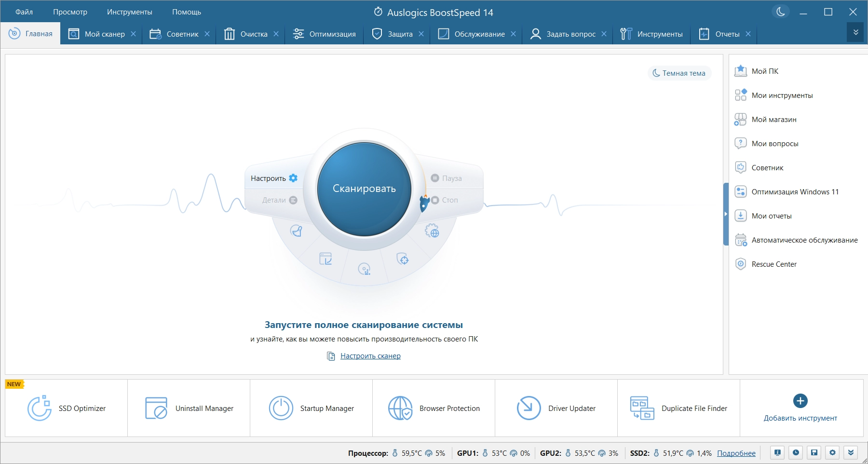This screenshot has width=868, height=464.
Task: Close the Задать вопрос tab
Action: click(604, 34)
